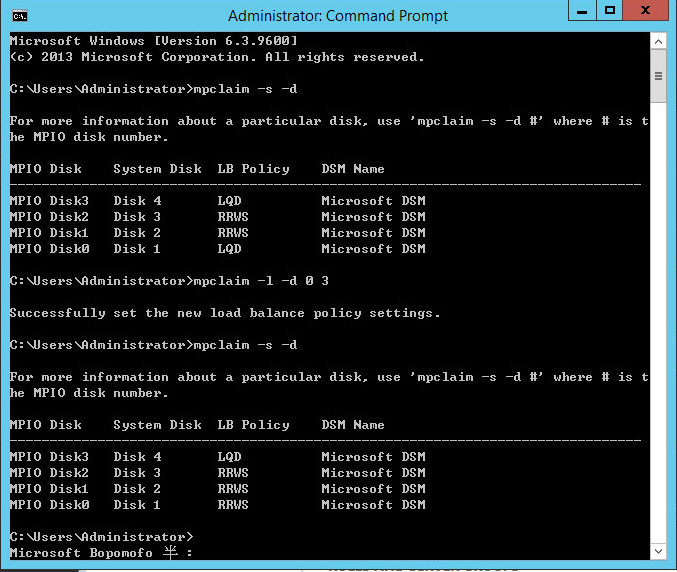Minimize the Command Prompt window
The image size is (677, 572).
(x=582, y=10)
